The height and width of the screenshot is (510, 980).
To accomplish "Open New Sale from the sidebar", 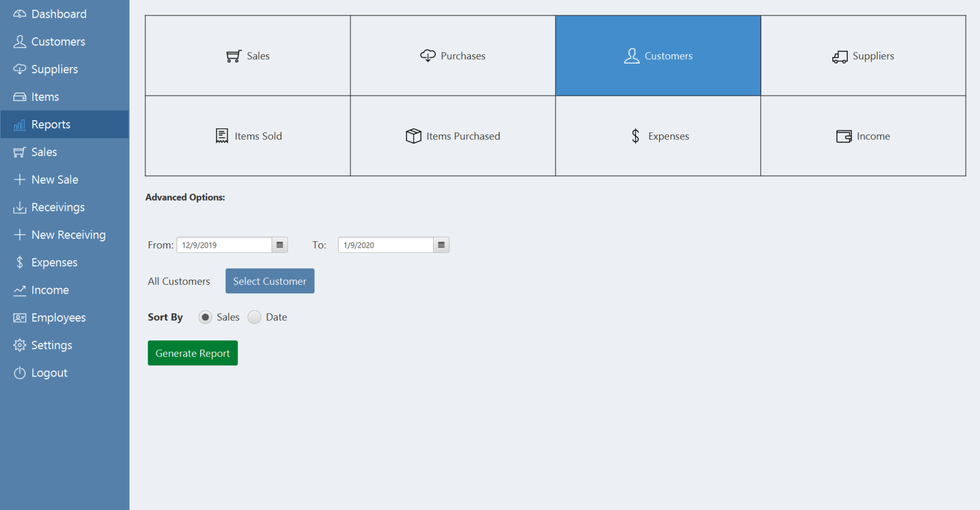I will click(55, 180).
